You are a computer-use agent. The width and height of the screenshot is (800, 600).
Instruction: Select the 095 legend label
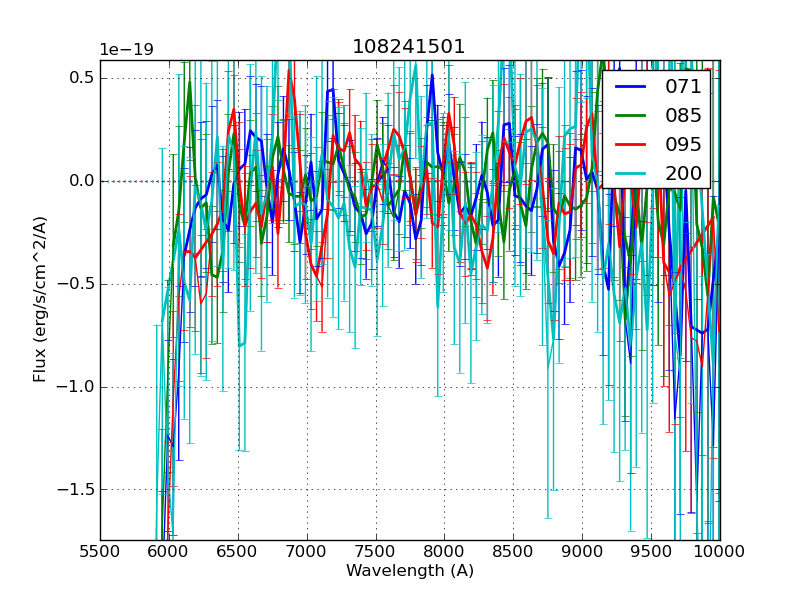683,144
